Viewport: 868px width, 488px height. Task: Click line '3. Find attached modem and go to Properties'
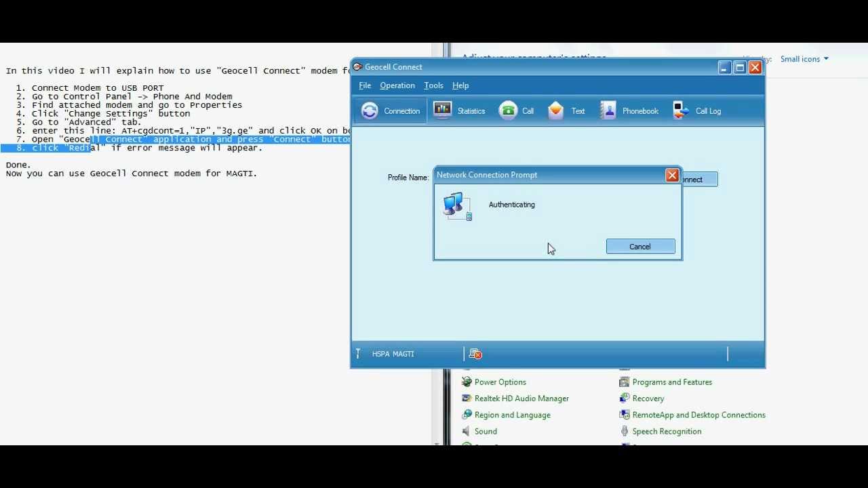pyautogui.click(x=129, y=105)
